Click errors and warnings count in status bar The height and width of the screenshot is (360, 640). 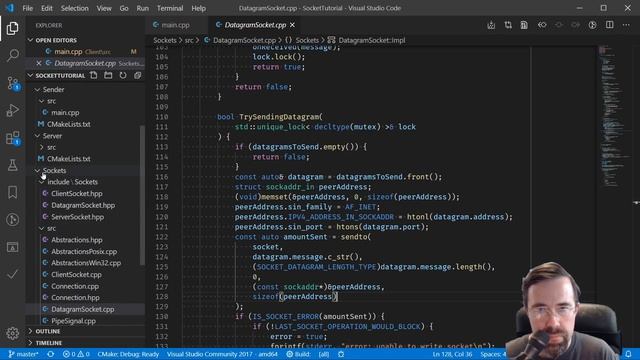click(x=76, y=354)
